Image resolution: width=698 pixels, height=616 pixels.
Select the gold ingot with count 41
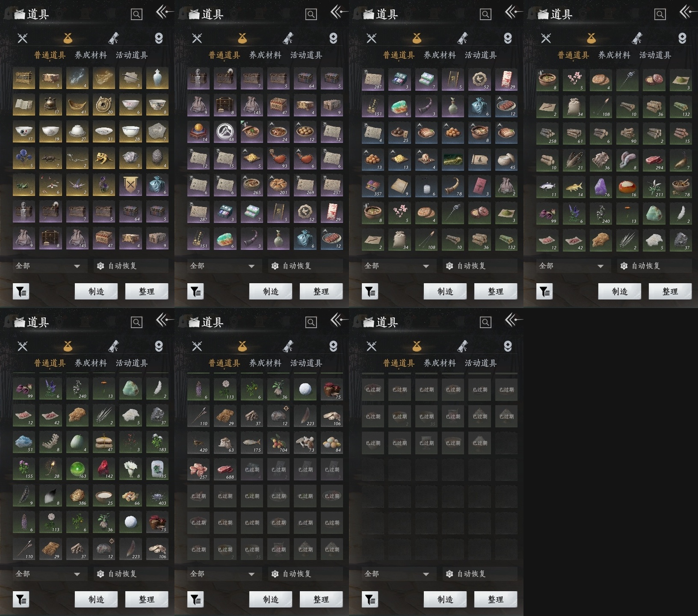77,105
